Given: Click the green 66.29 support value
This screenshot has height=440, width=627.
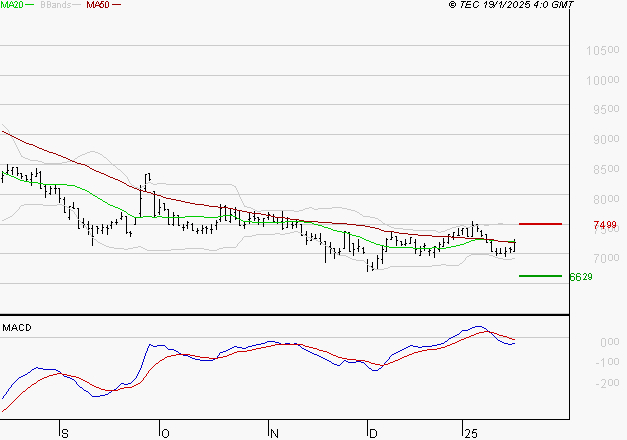Looking at the screenshot, I should 580,276.
